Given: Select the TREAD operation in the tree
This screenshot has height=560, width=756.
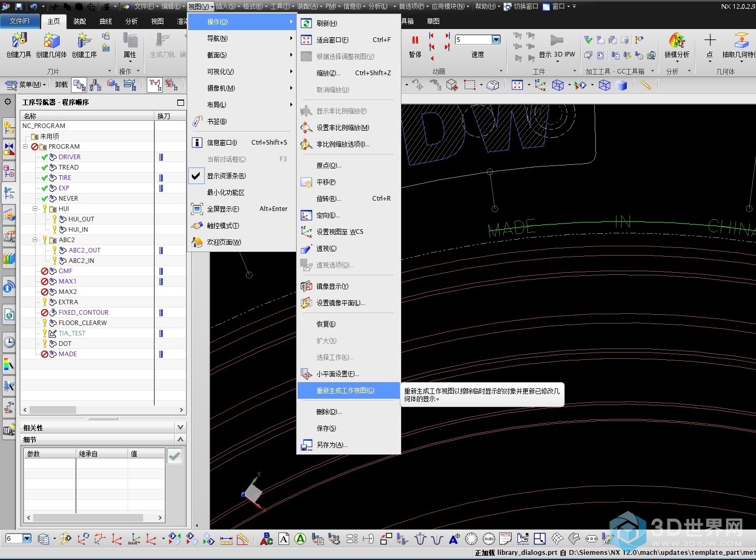Looking at the screenshot, I should [x=68, y=167].
